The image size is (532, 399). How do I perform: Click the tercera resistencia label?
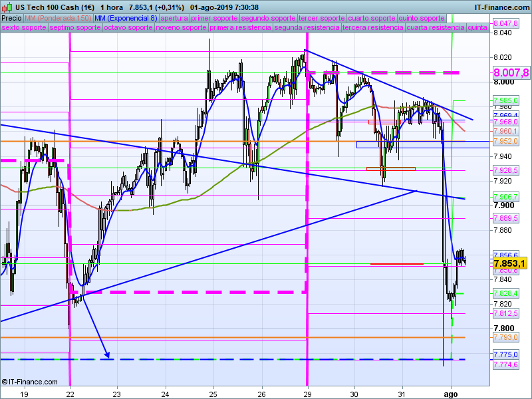tap(373, 27)
